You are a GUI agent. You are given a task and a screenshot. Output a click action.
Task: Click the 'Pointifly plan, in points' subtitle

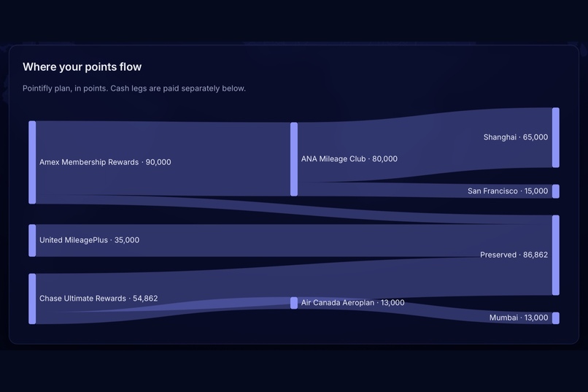coord(134,88)
